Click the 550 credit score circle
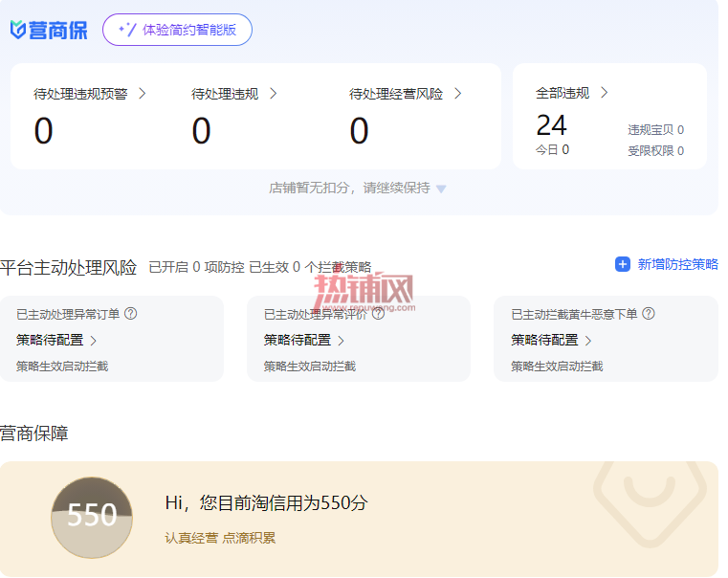Image resolution: width=728 pixels, height=578 pixels. click(92, 518)
